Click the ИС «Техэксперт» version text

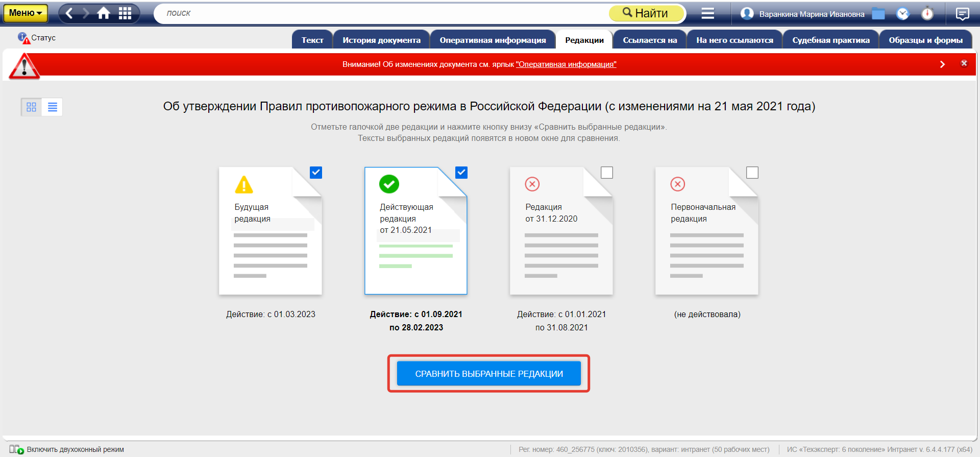coord(879,449)
